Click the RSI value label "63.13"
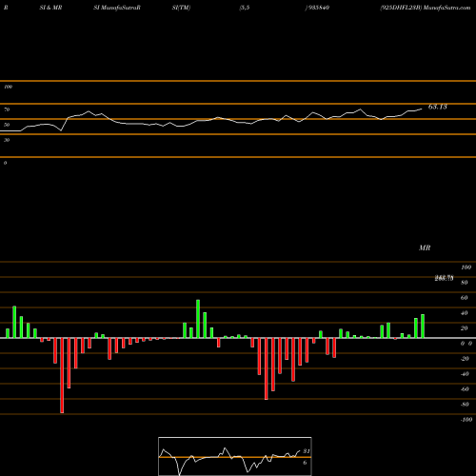This screenshot has width=476, height=476. (x=438, y=107)
